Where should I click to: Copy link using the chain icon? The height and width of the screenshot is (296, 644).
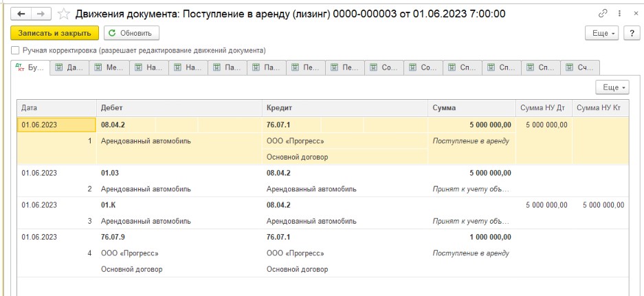pyautogui.click(x=603, y=14)
